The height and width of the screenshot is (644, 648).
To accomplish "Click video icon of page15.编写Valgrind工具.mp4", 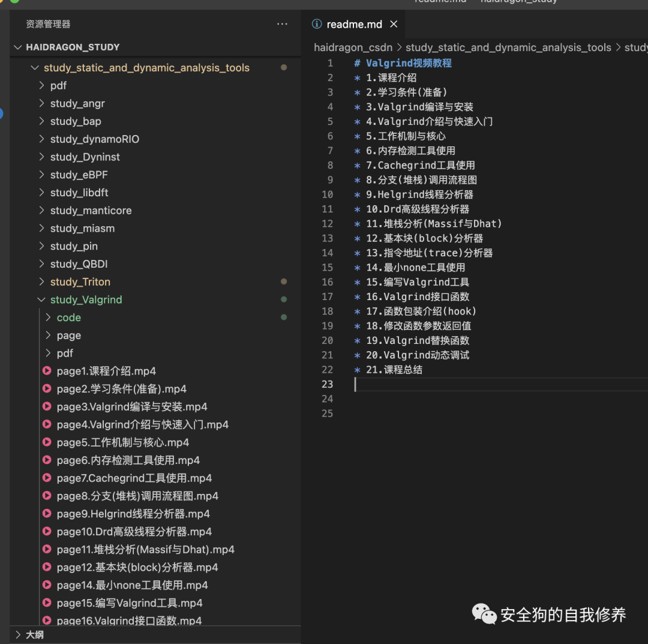I will 47,602.
